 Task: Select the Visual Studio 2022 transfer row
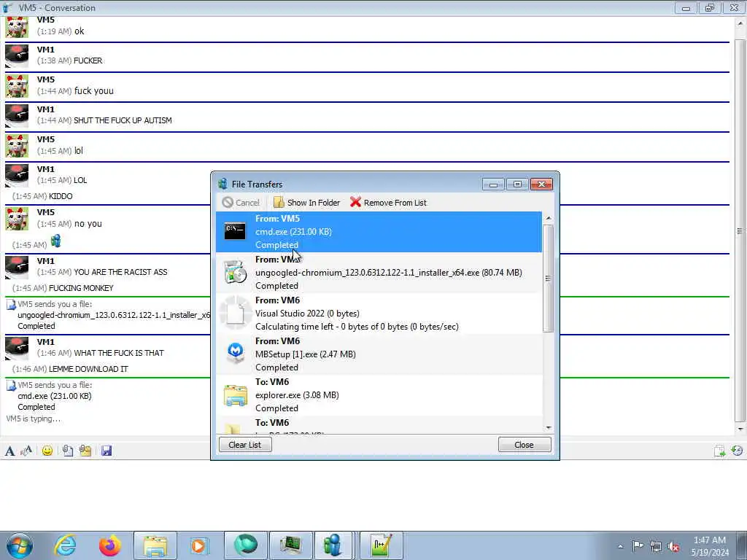point(379,314)
